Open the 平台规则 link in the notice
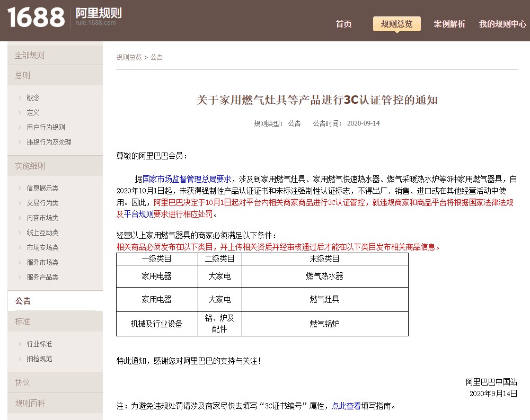Viewport: 530px width, 420px height. (138, 214)
